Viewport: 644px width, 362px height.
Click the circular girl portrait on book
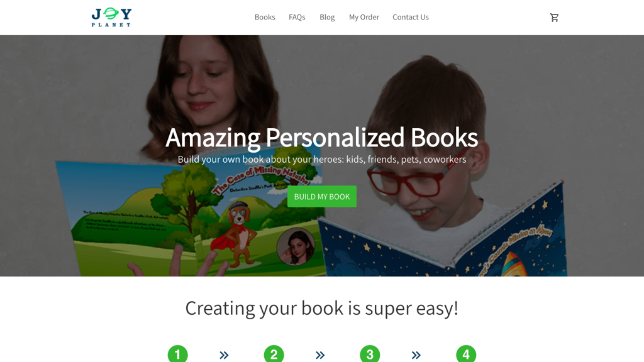pyautogui.click(x=296, y=246)
